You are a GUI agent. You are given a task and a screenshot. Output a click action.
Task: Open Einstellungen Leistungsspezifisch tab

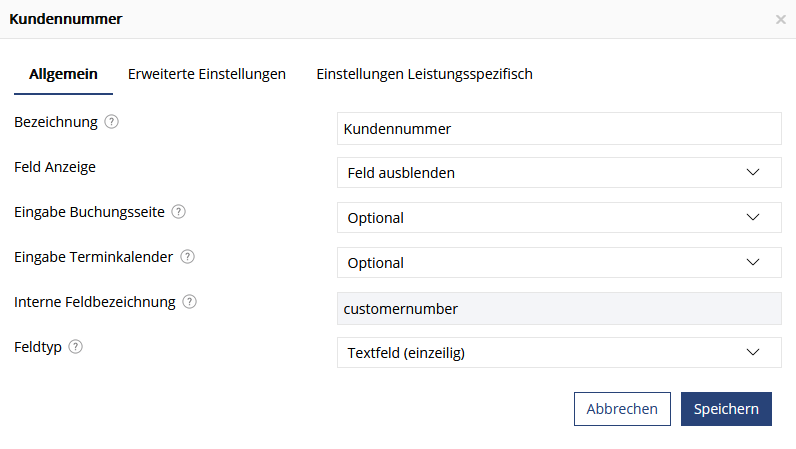tap(424, 74)
